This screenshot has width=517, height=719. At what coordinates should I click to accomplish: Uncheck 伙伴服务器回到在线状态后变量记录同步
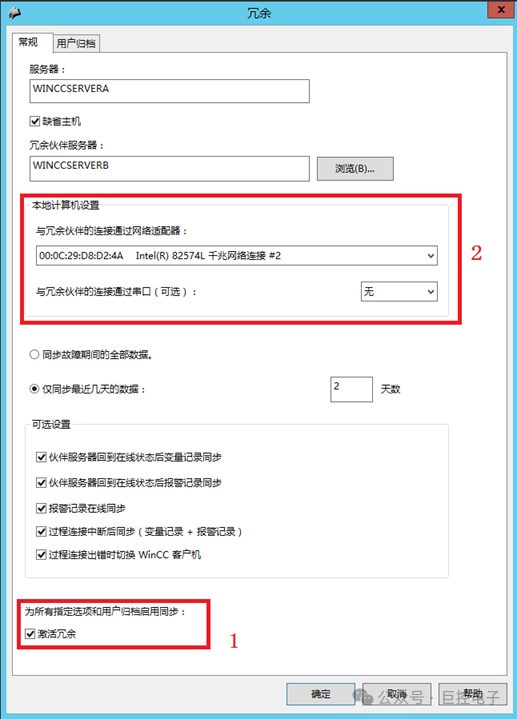point(41,457)
